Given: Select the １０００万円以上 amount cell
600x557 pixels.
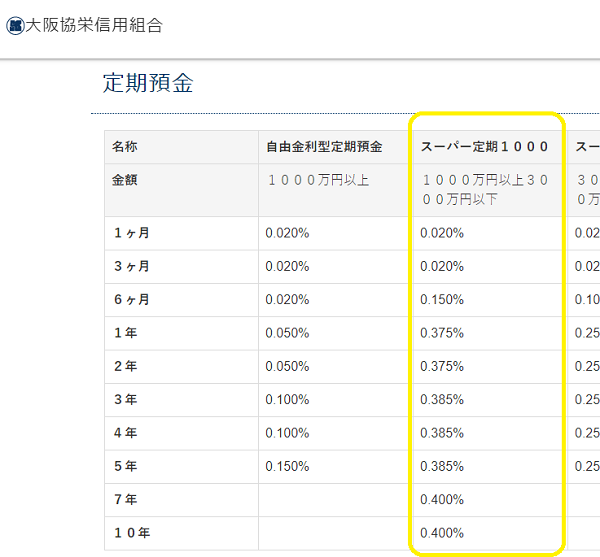Looking at the screenshot, I should (336, 190).
